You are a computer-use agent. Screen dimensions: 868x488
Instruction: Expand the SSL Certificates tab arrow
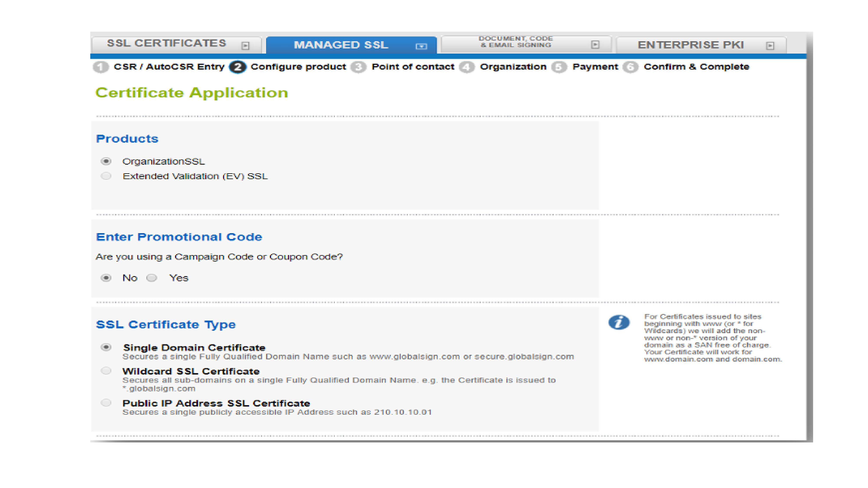[x=246, y=46]
